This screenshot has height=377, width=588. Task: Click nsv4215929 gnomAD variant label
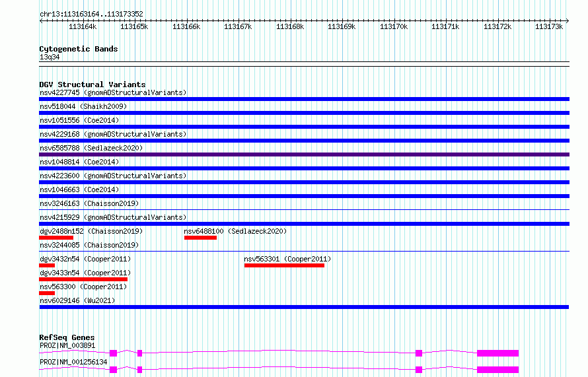(x=113, y=217)
